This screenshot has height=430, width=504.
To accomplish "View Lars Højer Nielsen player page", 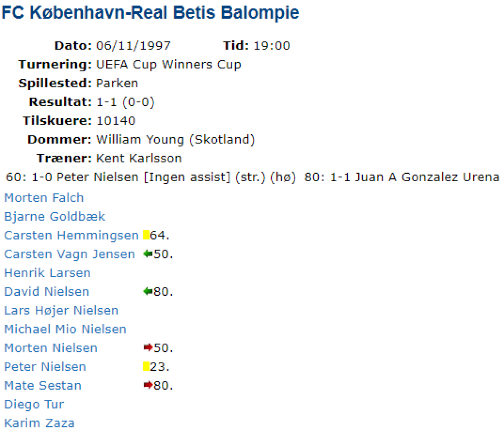I will pyautogui.click(x=61, y=310).
